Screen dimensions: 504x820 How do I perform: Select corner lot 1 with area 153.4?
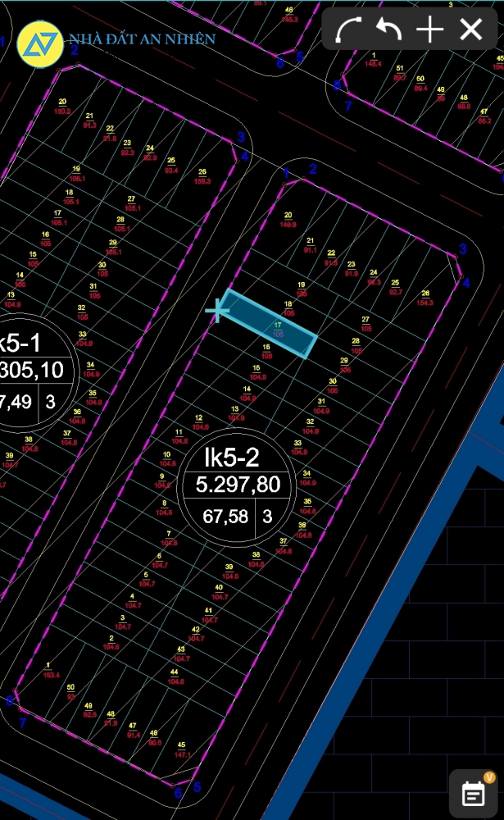click(48, 670)
